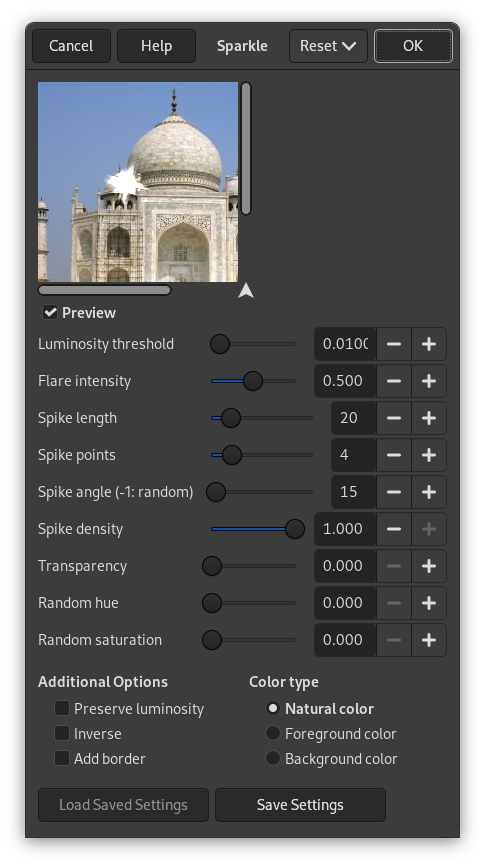Select Foreground color radio button
This screenshot has height=866, width=485.
[x=273, y=733]
